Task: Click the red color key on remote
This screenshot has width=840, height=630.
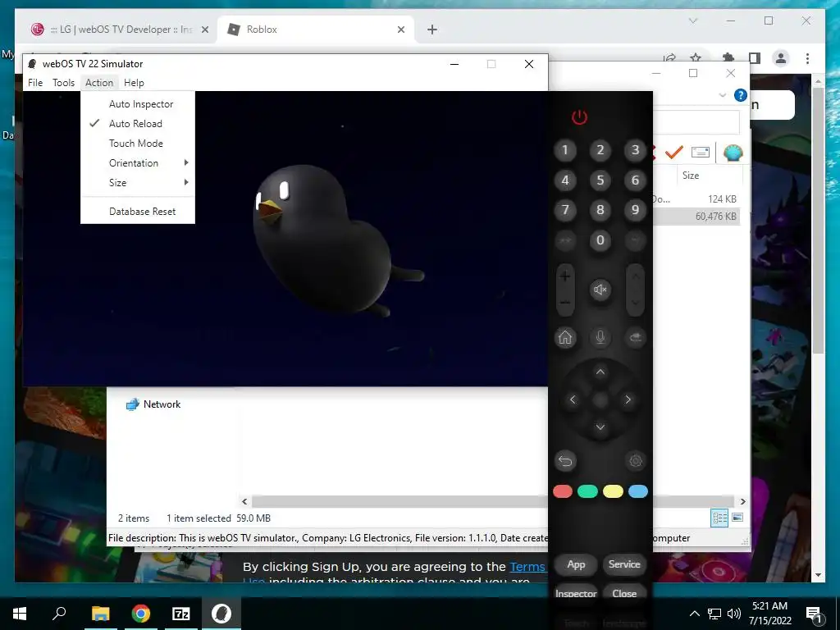Action: tap(563, 491)
